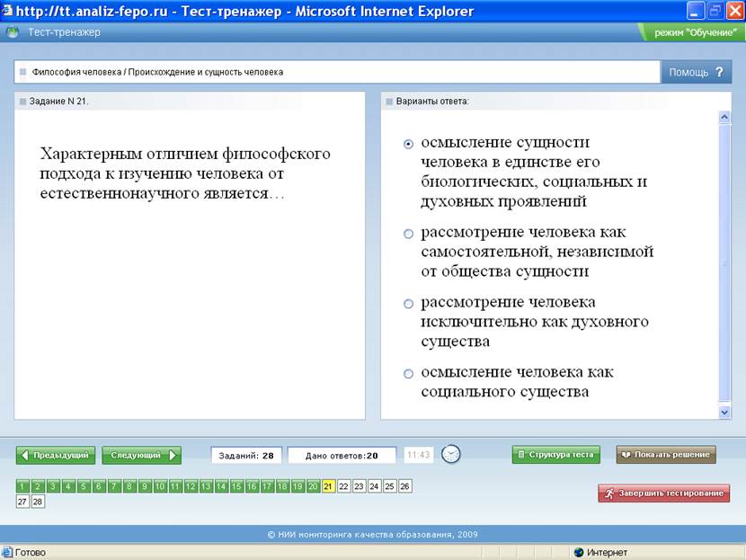This screenshot has height=560, width=746.
Task: Click the Задание N 21 header
Action: click(59, 102)
